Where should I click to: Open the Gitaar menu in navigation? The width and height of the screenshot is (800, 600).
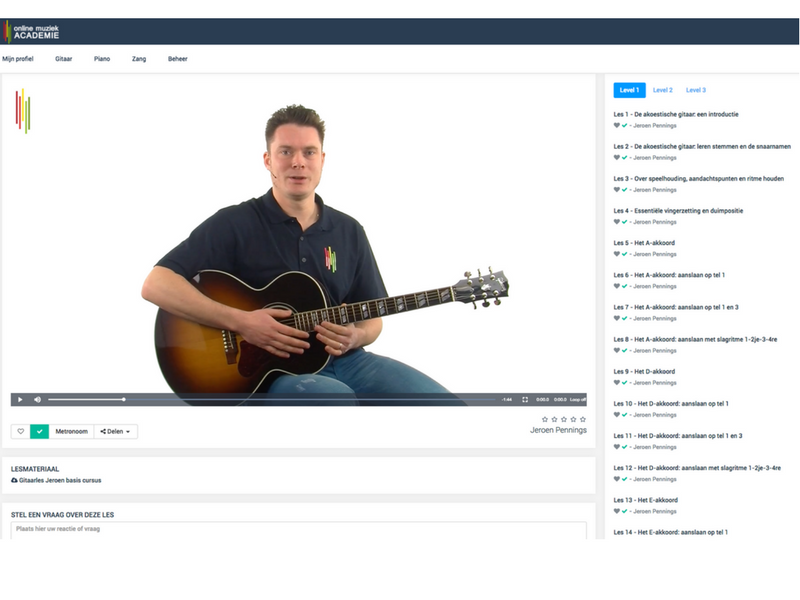pos(64,59)
